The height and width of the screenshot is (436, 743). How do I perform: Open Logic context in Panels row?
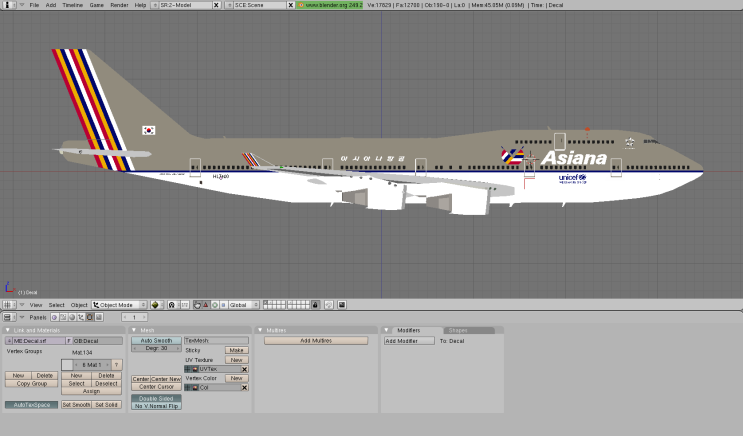(x=54, y=317)
